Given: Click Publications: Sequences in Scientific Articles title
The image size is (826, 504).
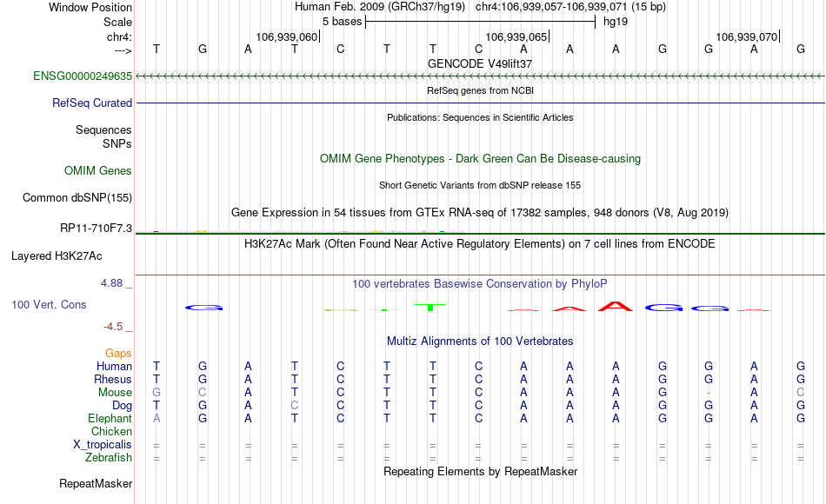Looking at the screenshot, I should pyautogui.click(x=480, y=117).
